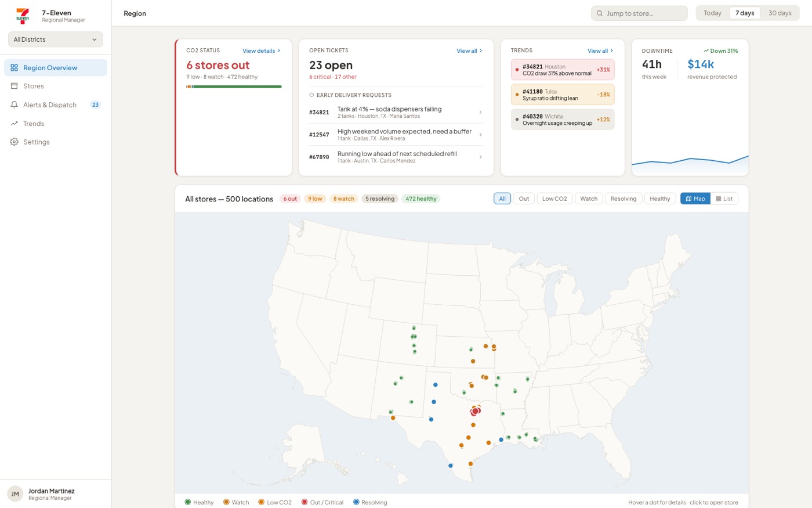The image size is (812, 508).
Task: Click 'Running low ahead of next scheduled refill'
Action: tap(397, 154)
